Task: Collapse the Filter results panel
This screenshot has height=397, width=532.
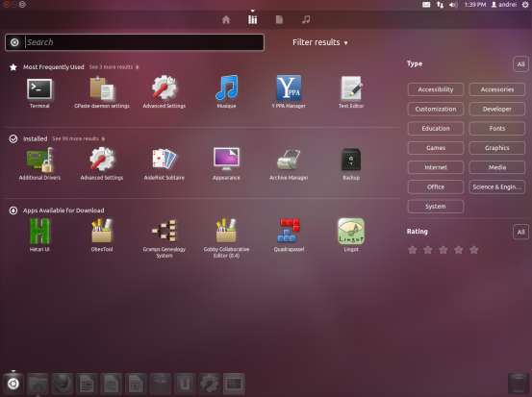Action: [x=320, y=42]
